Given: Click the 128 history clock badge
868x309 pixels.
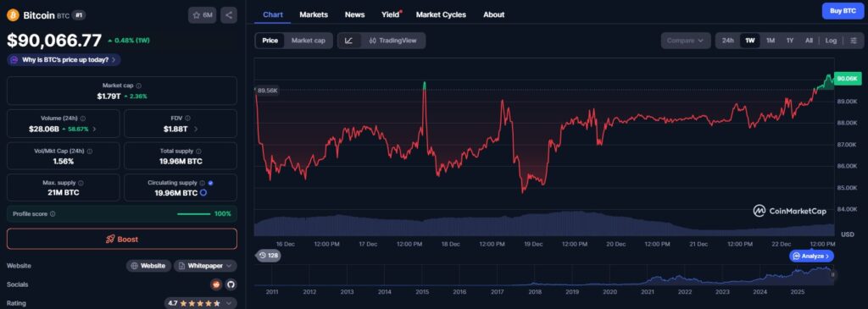Looking at the screenshot, I should (268, 256).
